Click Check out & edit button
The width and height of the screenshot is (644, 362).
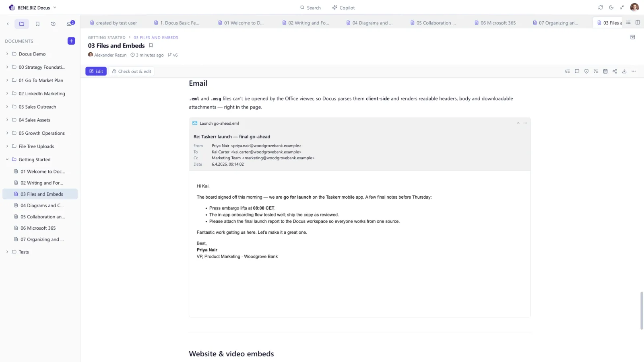(132, 71)
